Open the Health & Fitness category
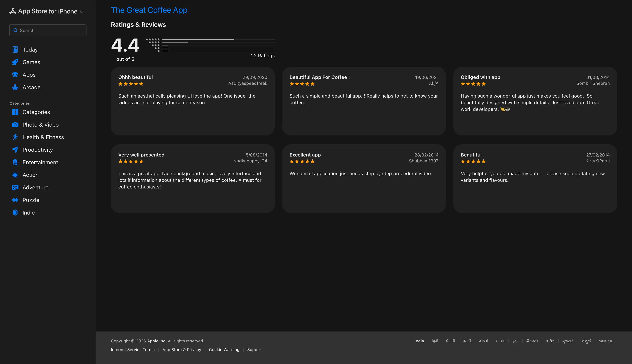632x364 pixels. click(43, 137)
